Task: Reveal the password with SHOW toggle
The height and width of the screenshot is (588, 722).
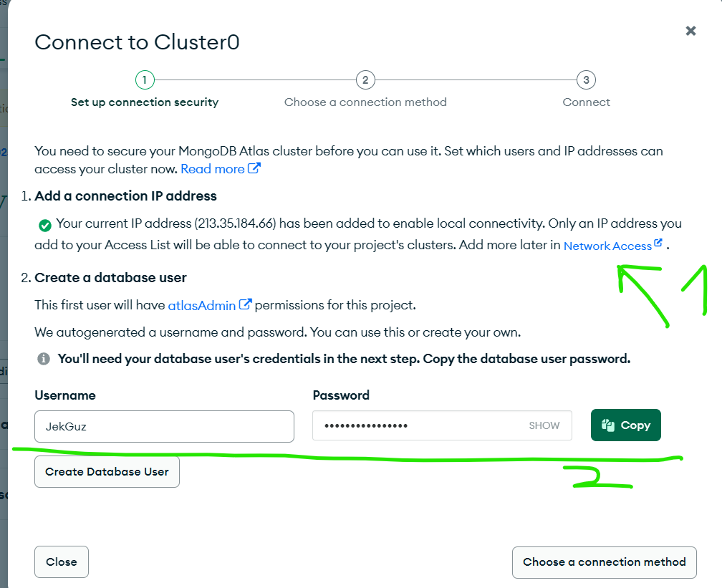Action: [544, 425]
